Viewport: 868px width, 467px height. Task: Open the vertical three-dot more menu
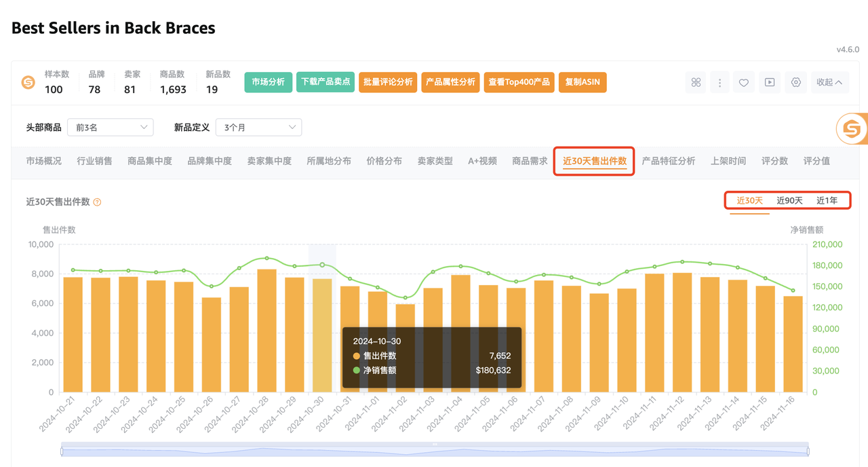pos(719,82)
